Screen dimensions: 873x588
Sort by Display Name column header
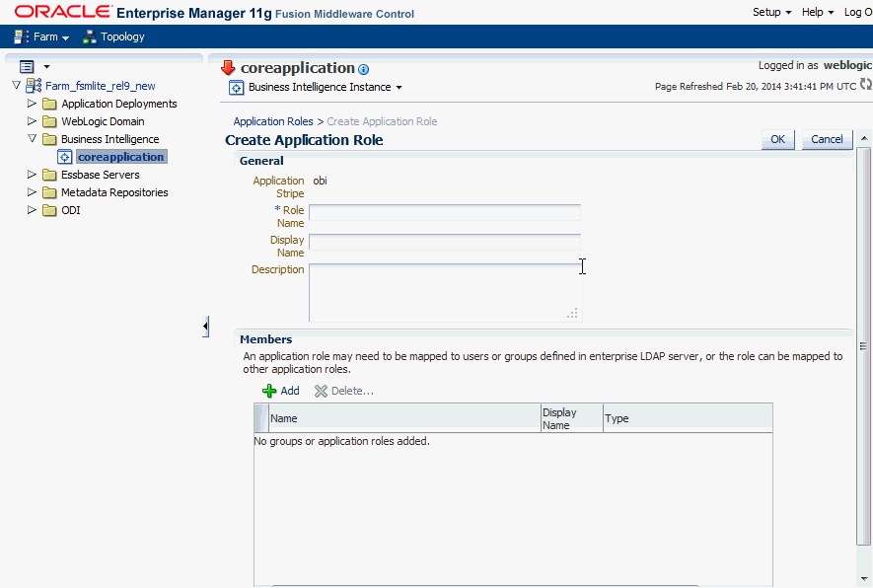[x=572, y=418]
